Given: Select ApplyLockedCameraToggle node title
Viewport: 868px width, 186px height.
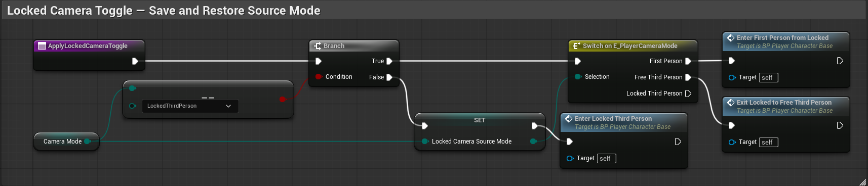Looking at the screenshot, I should (88, 46).
